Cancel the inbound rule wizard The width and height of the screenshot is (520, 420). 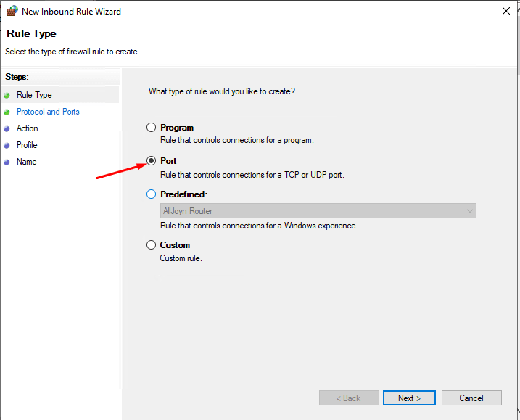click(471, 398)
